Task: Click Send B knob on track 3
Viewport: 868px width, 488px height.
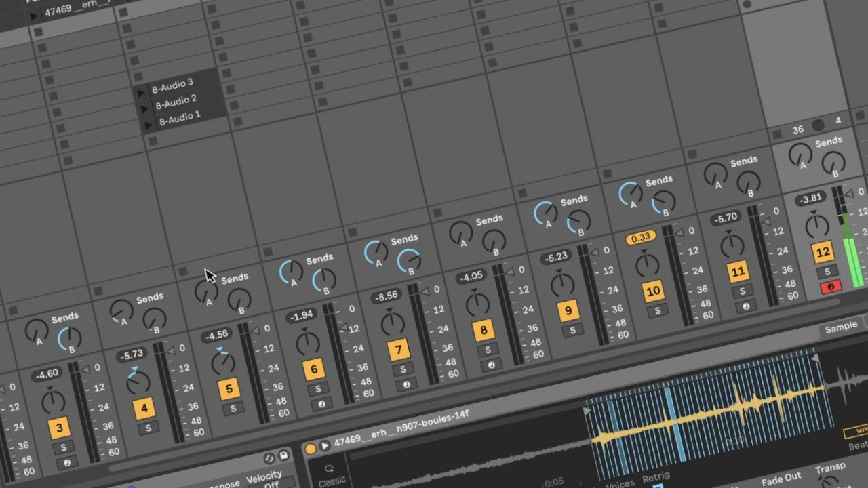Action: pos(69,338)
